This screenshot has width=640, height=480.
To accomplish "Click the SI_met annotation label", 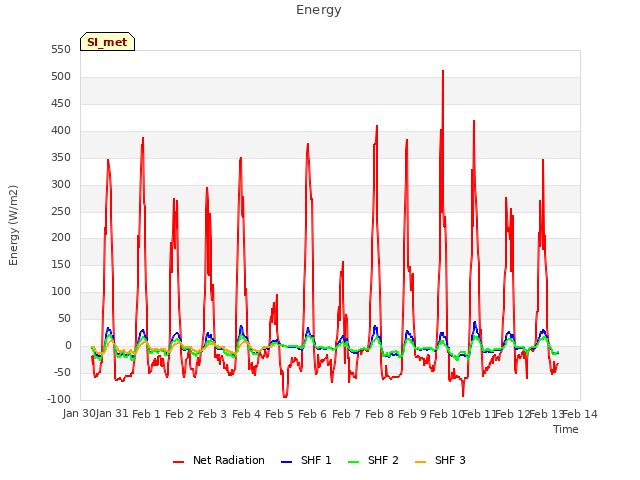I will [x=107, y=42].
